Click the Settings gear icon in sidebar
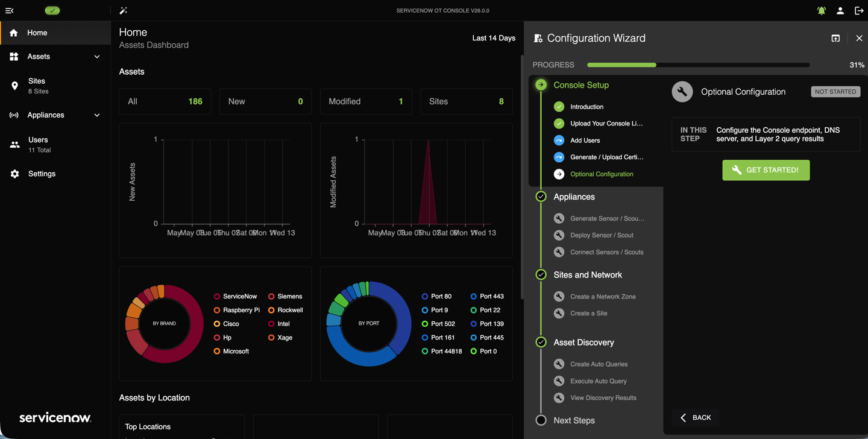This screenshot has width=868, height=439. pyautogui.click(x=14, y=174)
